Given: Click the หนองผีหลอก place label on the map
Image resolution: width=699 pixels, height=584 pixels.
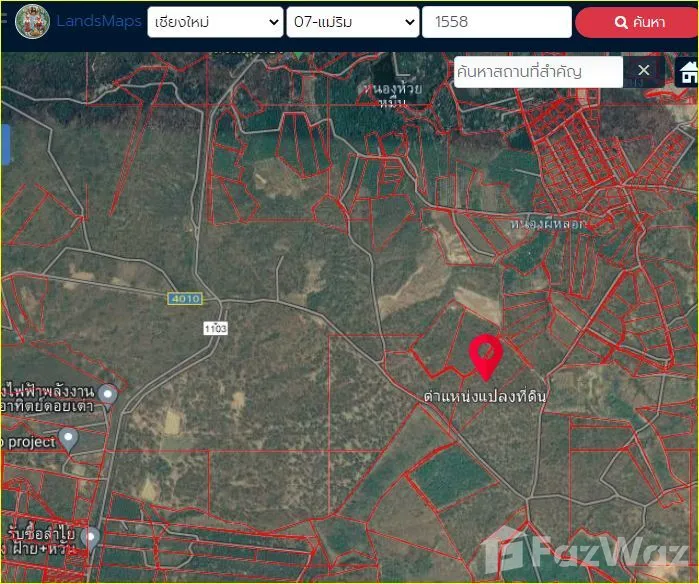Looking at the screenshot, I should [548, 223].
